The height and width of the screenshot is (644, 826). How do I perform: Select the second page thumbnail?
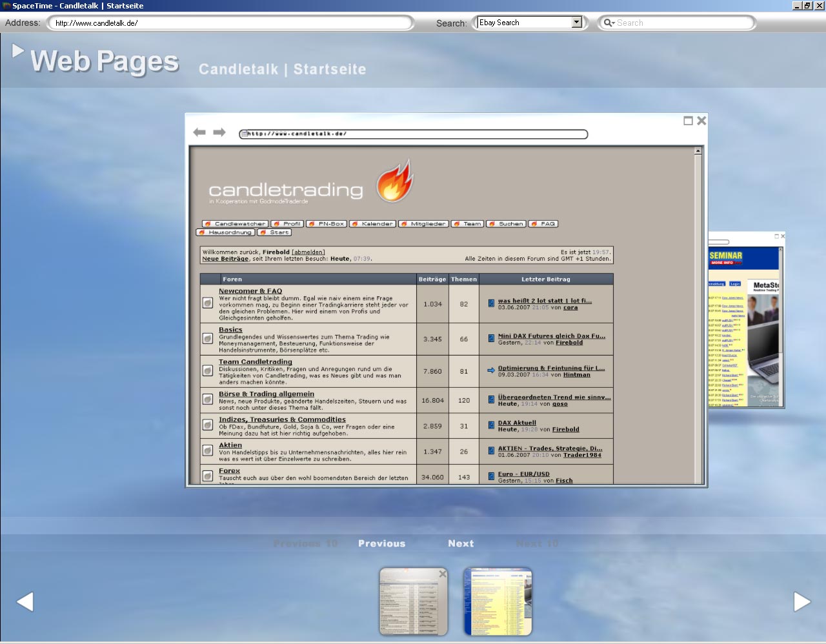tap(498, 601)
